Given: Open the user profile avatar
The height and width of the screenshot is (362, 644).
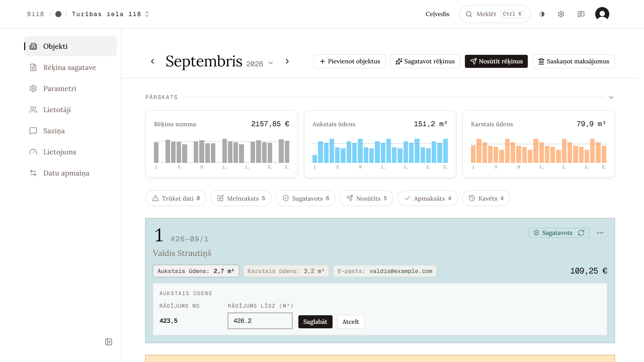Looking at the screenshot, I should click(602, 14).
